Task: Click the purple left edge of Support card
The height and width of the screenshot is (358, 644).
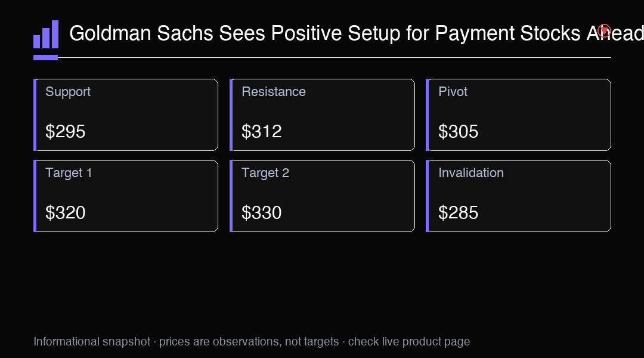Action: tap(35, 115)
